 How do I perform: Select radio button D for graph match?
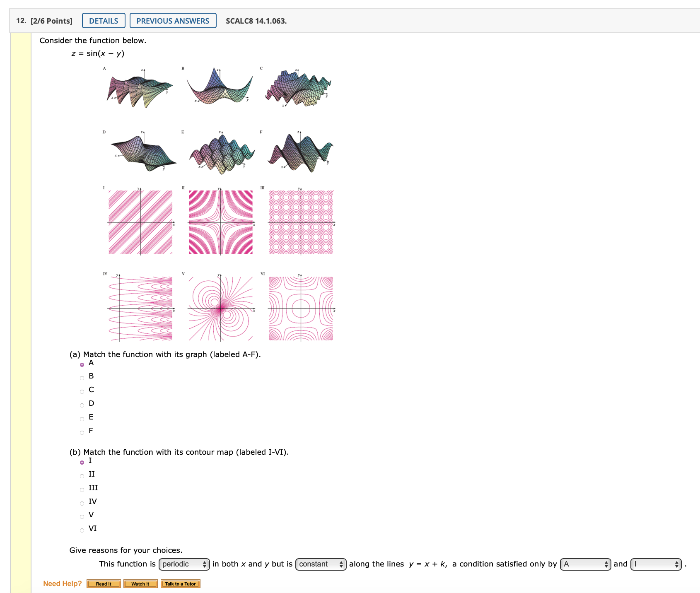82,404
